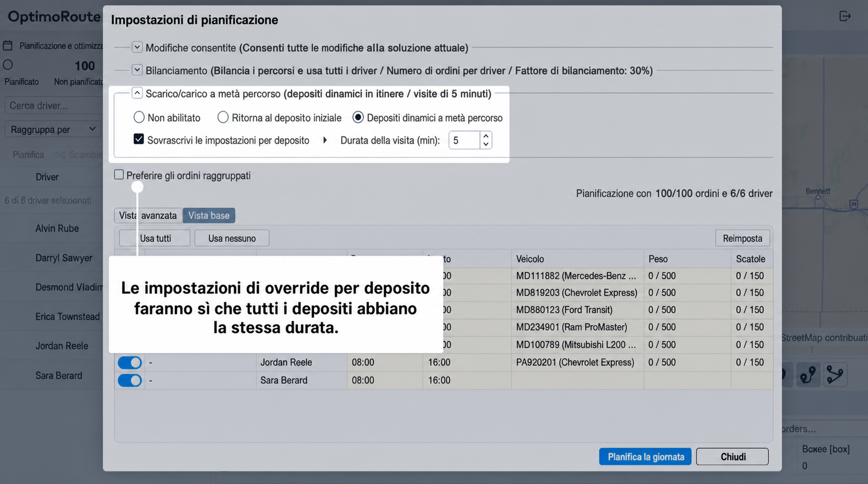This screenshot has height=484, width=868.
Task: Click the Pianificato status circle icon
Action: pos(8,64)
